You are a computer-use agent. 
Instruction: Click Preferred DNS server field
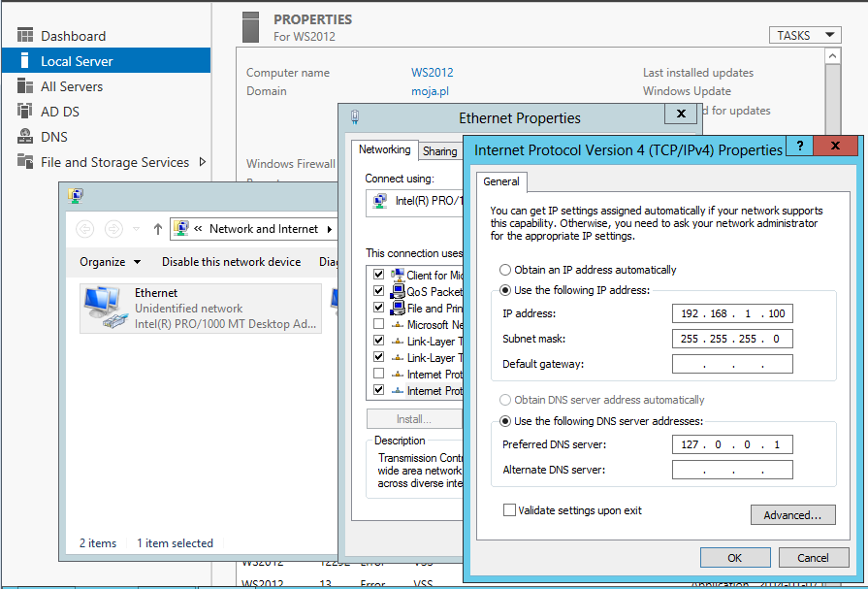tap(732, 444)
